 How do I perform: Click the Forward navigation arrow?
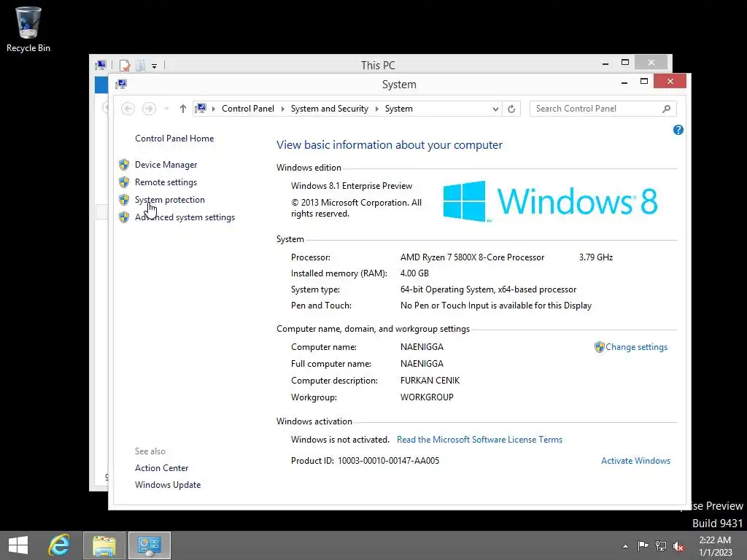[149, 109]
